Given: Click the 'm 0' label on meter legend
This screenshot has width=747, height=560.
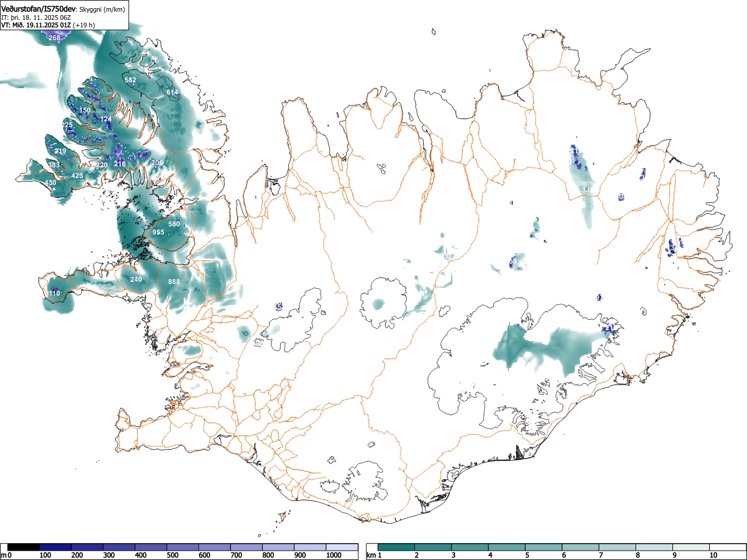Looking at the screenshot, I should pyautogui.click(x=6, y=555).
